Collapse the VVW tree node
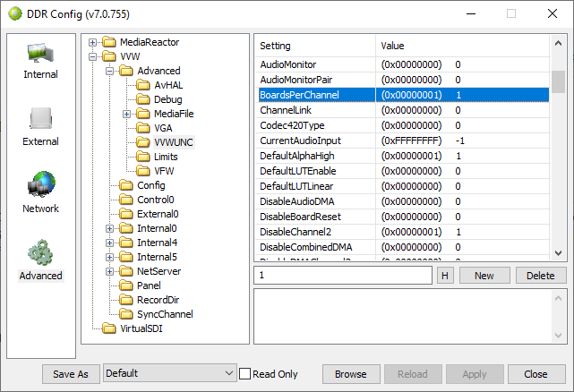This screenshot has height=392, width=574. tap(92, 56)
